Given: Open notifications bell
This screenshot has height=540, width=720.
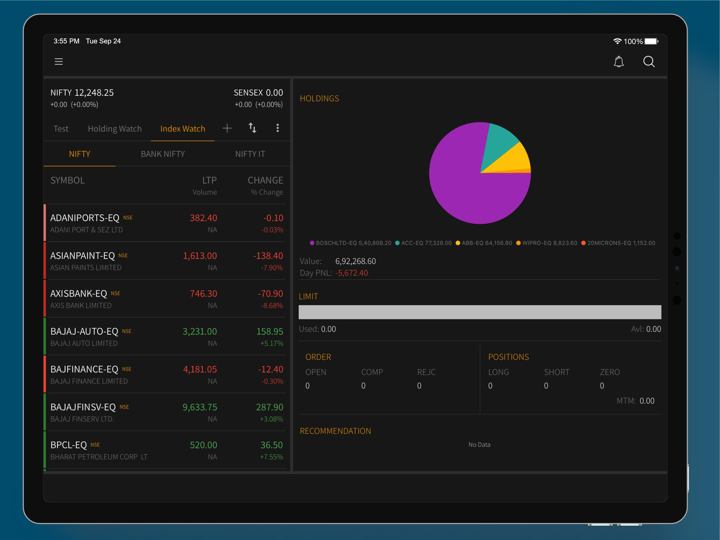Looking at the screenshot, I should [619, 62].
